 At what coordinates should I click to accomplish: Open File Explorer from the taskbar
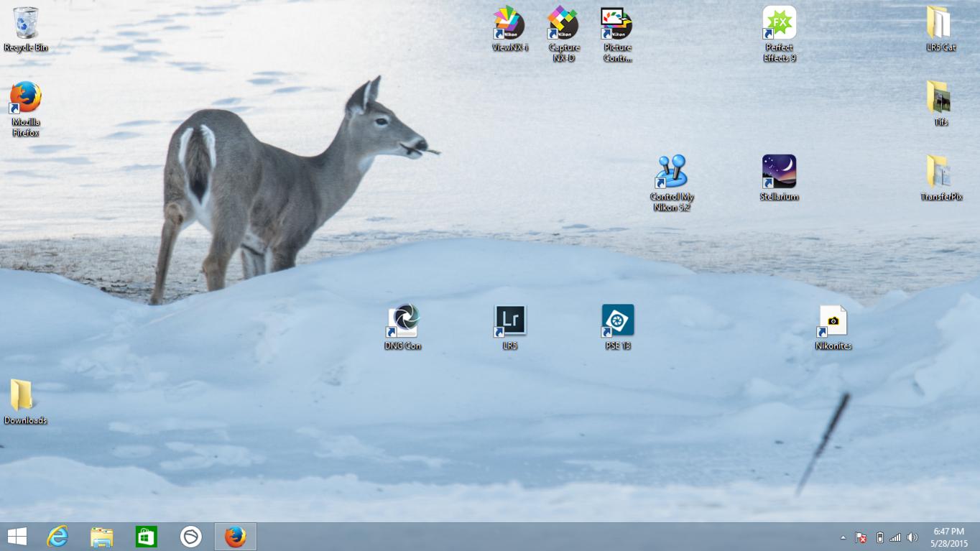click(102, 537)
